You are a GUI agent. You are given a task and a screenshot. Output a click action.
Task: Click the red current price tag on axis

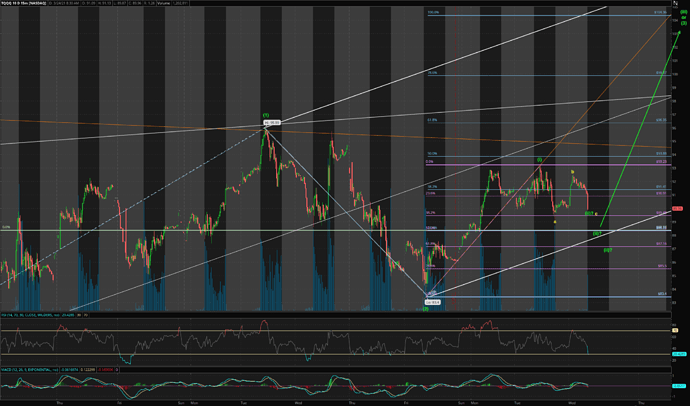click(677, 208)
